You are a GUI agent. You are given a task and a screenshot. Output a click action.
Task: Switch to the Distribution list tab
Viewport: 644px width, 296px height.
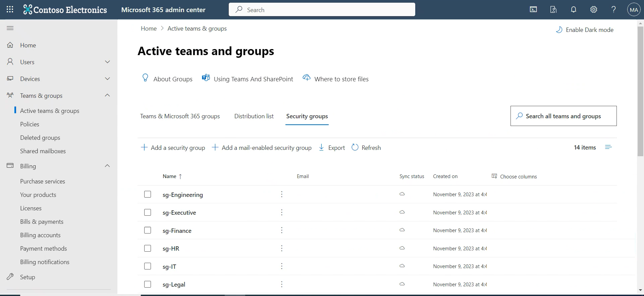(x=254, y=116)
